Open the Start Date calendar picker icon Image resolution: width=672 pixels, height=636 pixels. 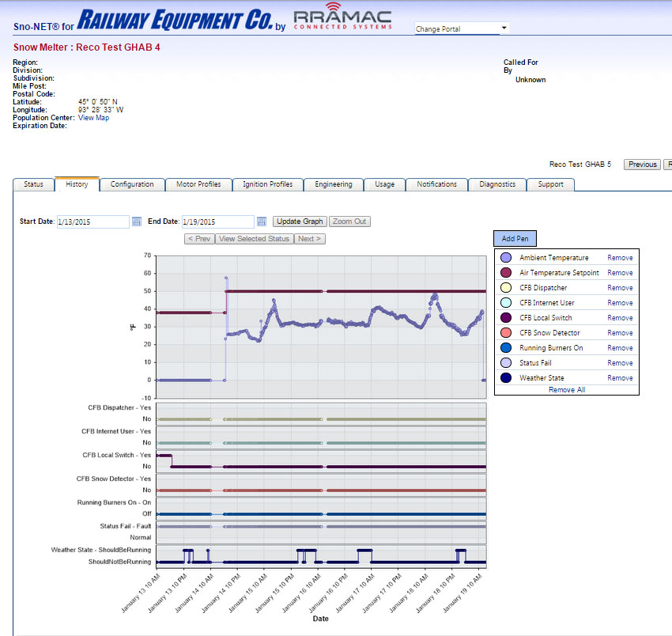pyautogui.click(x=136, y=221)
